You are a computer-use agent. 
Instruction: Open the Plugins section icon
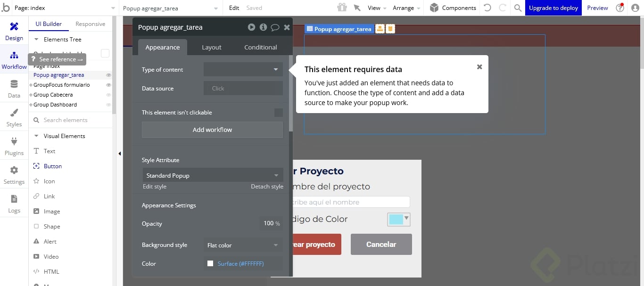[x=14, y=146]
